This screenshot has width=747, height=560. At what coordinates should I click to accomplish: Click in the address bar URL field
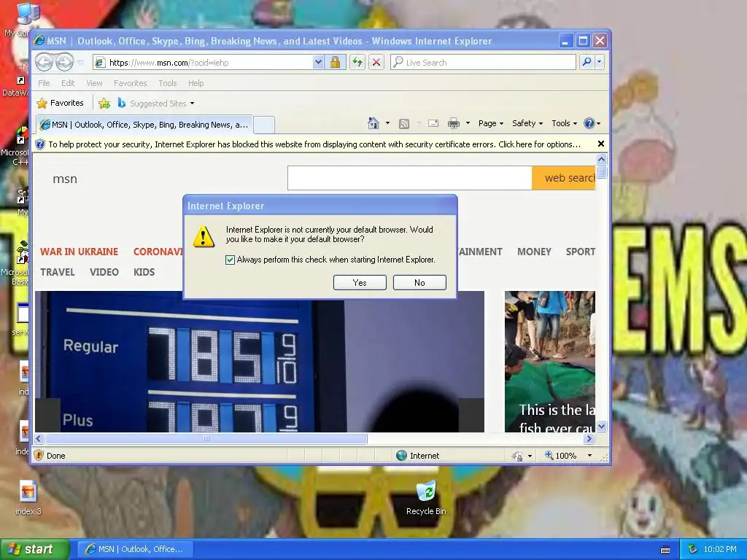coord(209,63)
